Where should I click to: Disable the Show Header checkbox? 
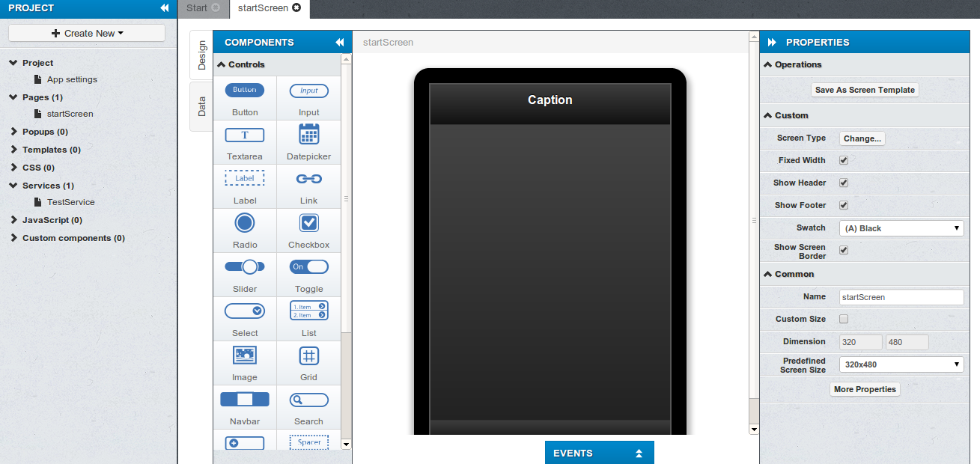click(844, 183)
